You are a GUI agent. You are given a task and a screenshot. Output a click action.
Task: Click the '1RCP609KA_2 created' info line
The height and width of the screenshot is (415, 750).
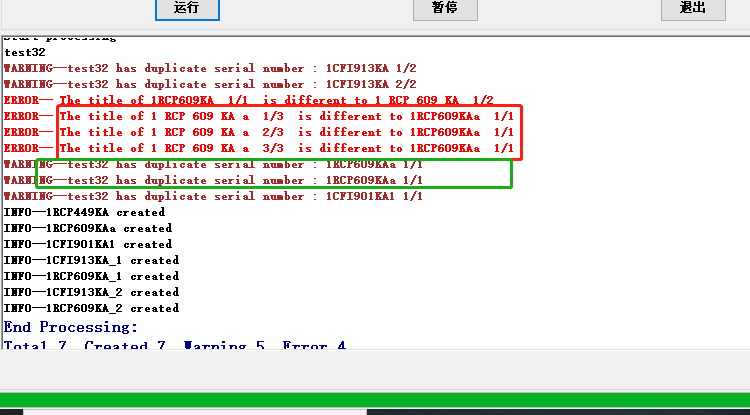92,308
